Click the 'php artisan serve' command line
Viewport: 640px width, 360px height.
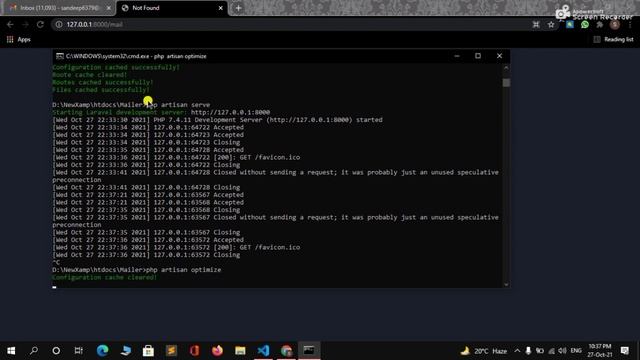[x=131, y=105]
